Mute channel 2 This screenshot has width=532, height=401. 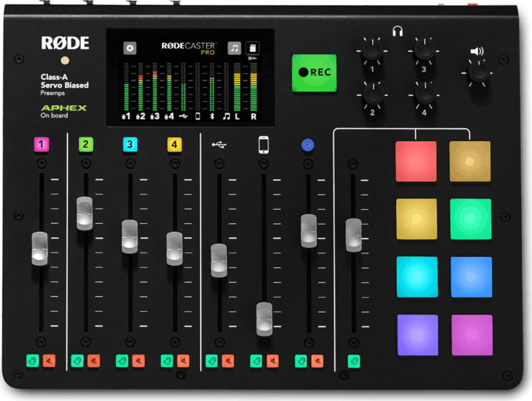(x=94, y=360)
